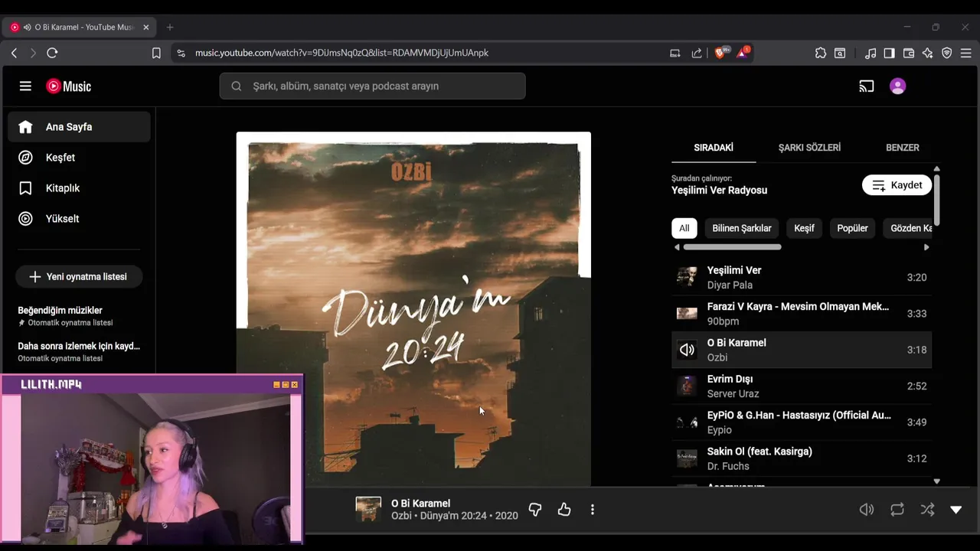980x551 pixels.
Task: Click the address bar URL
Action: pyautogui.click(x=341, y=53)
